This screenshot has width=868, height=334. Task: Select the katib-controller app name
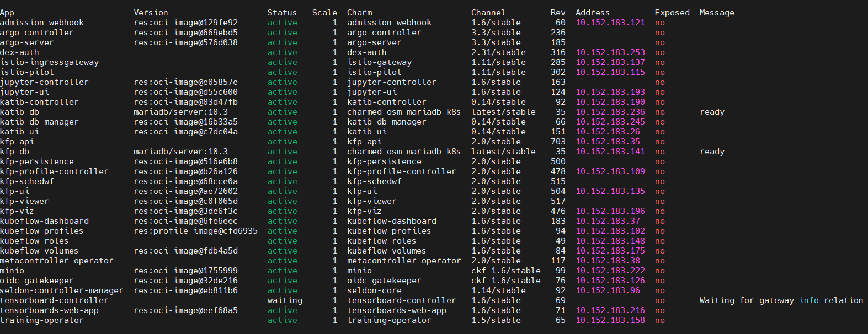coord(39,102)
